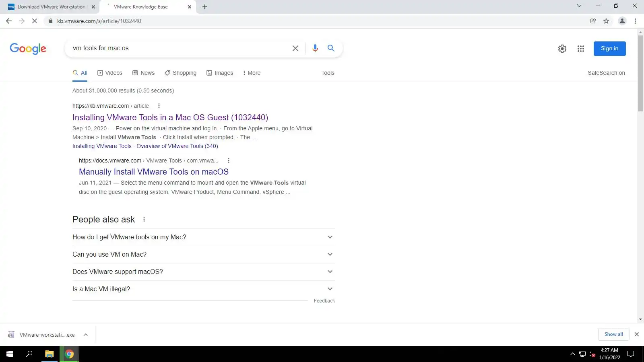The width and height of the screenshot is (644, 362).
Task: Open Windows taskbar search
Action: [29, 354]
